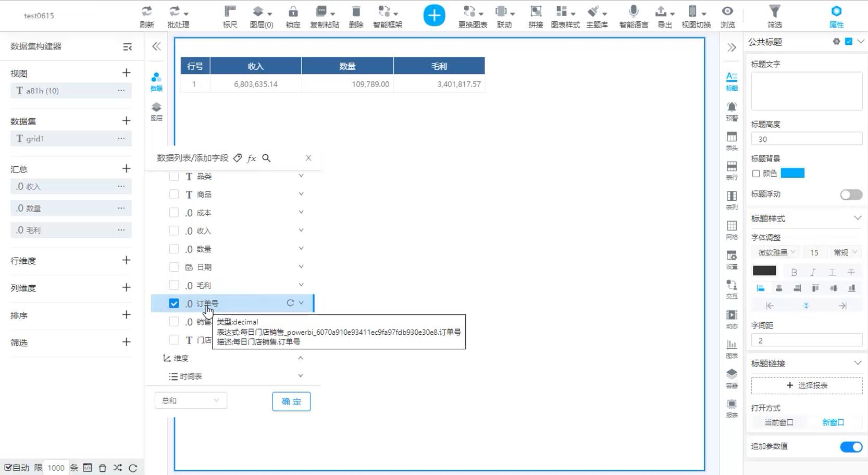Collapse the 维度 section chevron
This screenshot has width=868, height=475.
click(301, 358)
